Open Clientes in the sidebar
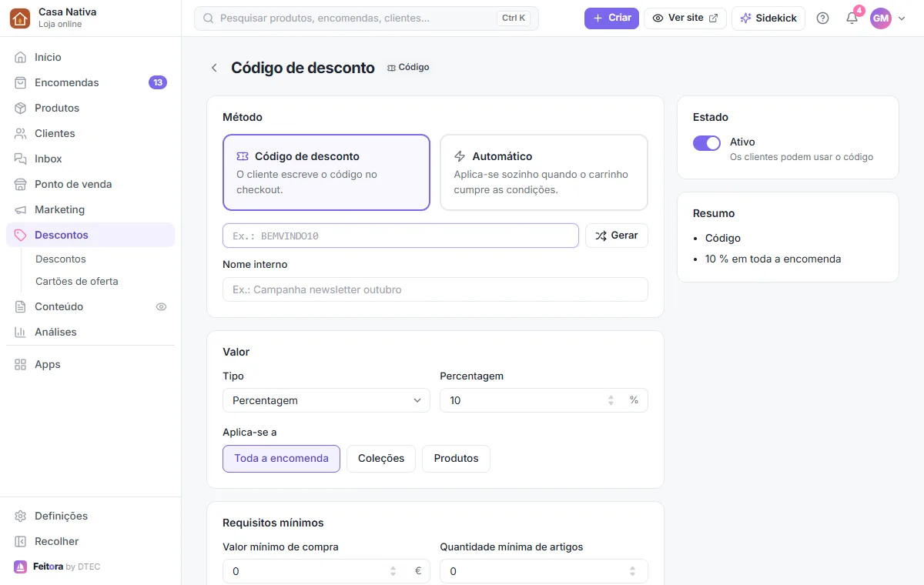The image size is (924, 585). [91, 133]
